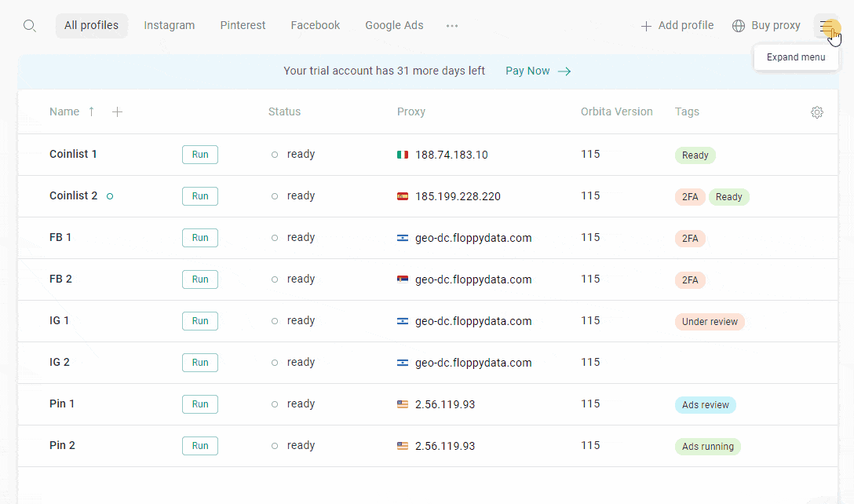Screen dimensions: 854x504
Task: Run the Pin 2 profile
Action: tap(200, 446)
